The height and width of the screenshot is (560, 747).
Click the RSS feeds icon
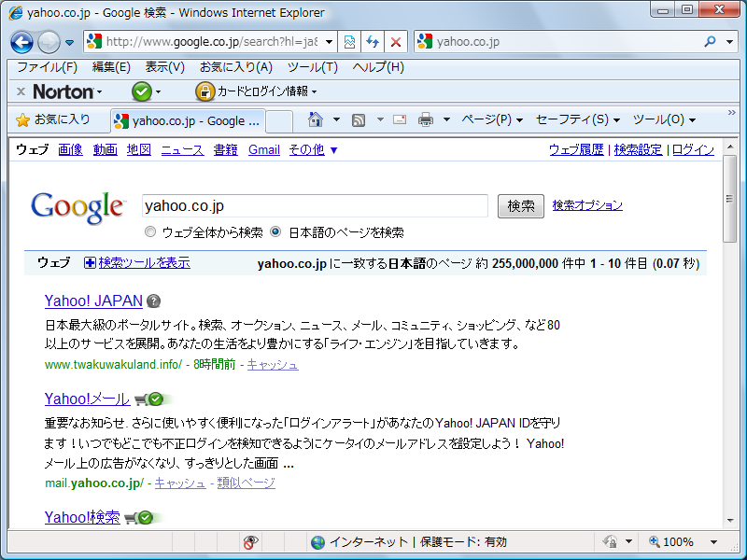click(359, 120)
